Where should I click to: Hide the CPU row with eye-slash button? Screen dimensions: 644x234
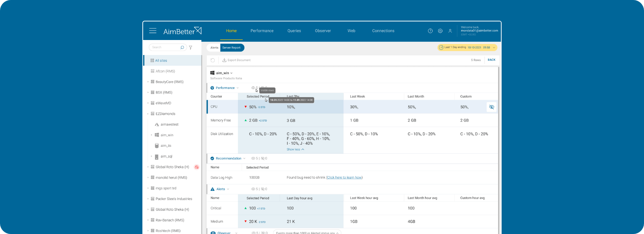[x=492, y=107]
